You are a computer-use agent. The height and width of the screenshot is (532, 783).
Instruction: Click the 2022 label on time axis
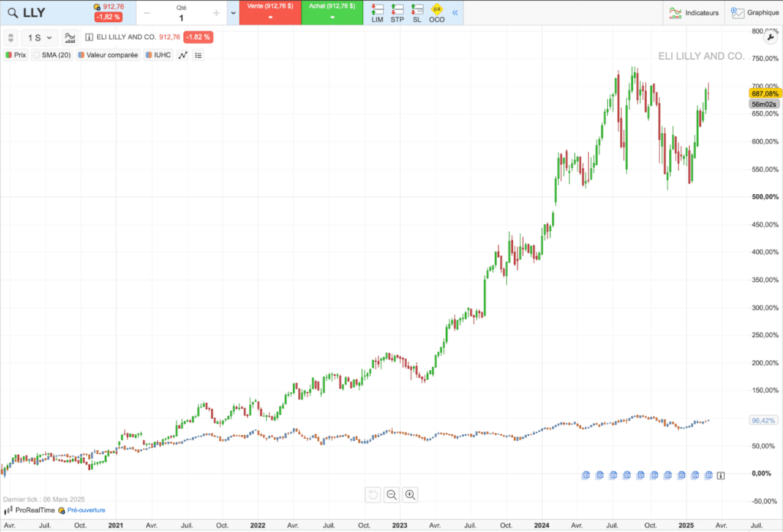pyautogui.click(x=258, y=525)
